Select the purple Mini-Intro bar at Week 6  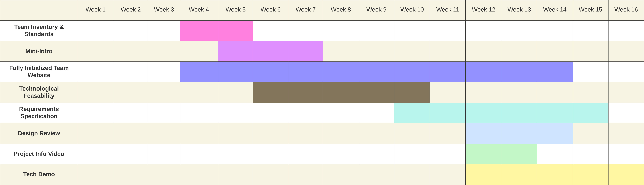[270, 51]
